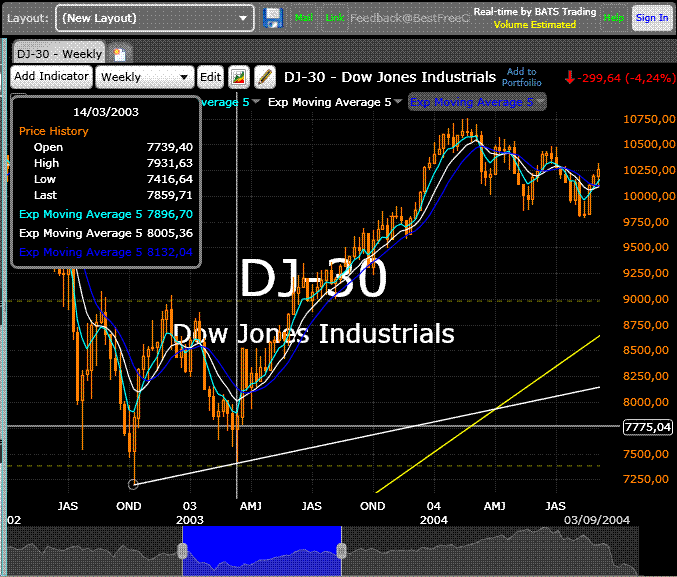
Task: Click the -299,64 (-4,24%) change value
Action: (x=626, y=78)
